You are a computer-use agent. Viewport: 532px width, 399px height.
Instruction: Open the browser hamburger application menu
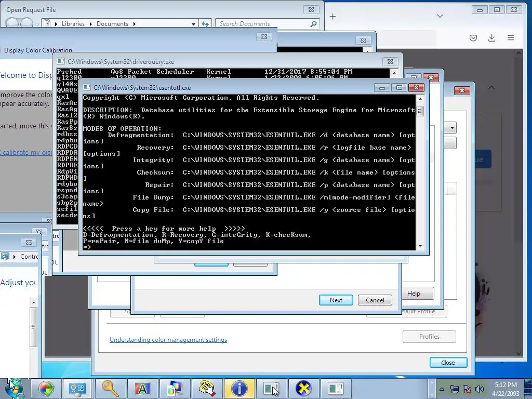point(511,37)
